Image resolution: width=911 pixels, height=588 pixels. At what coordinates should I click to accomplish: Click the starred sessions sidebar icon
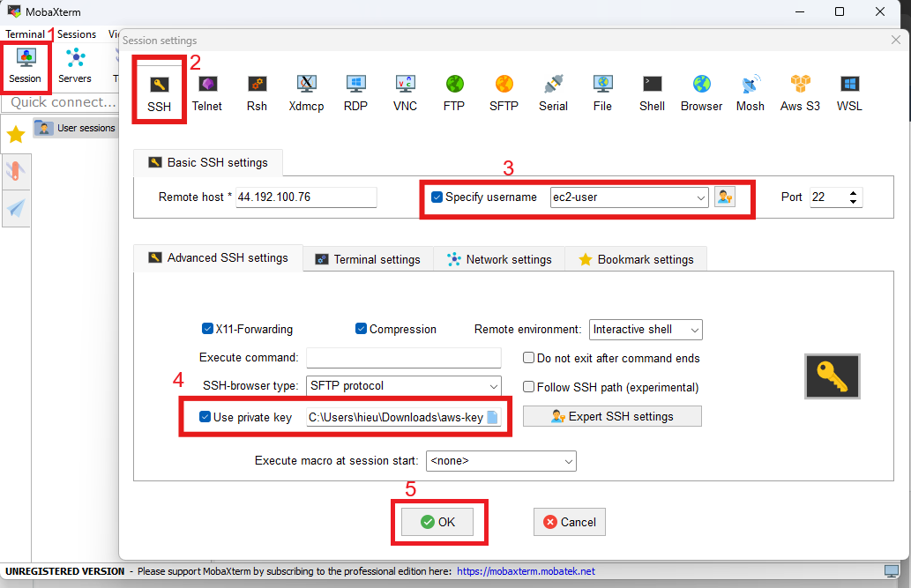[x=16, y=135]
